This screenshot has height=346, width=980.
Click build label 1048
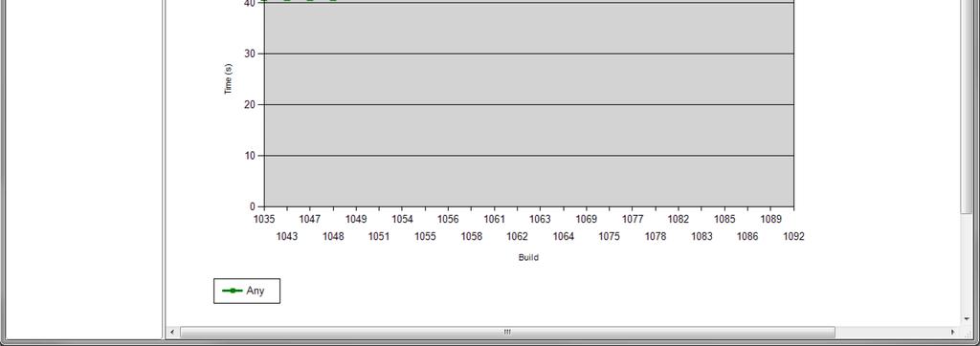(x=333, y=237)
